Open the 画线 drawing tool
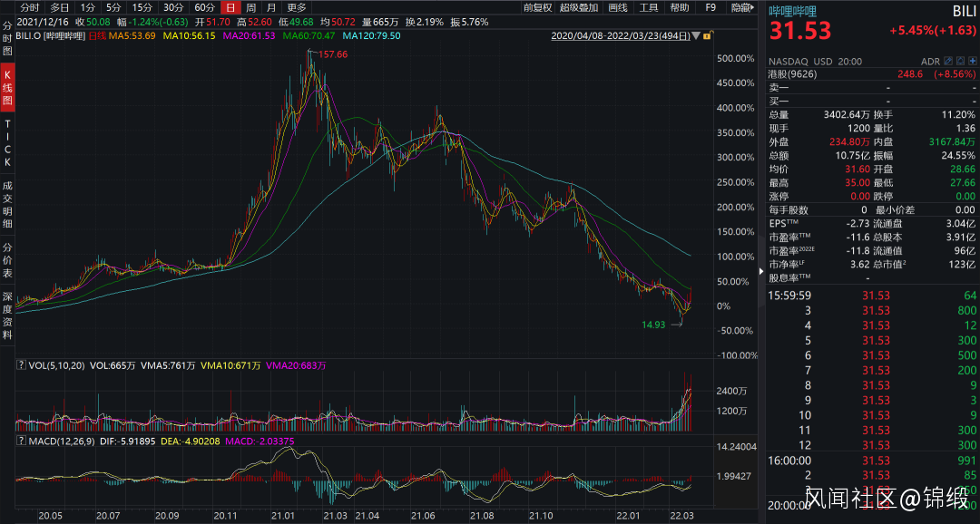This screenshot has width=980, height=524. tap(618, 7)
